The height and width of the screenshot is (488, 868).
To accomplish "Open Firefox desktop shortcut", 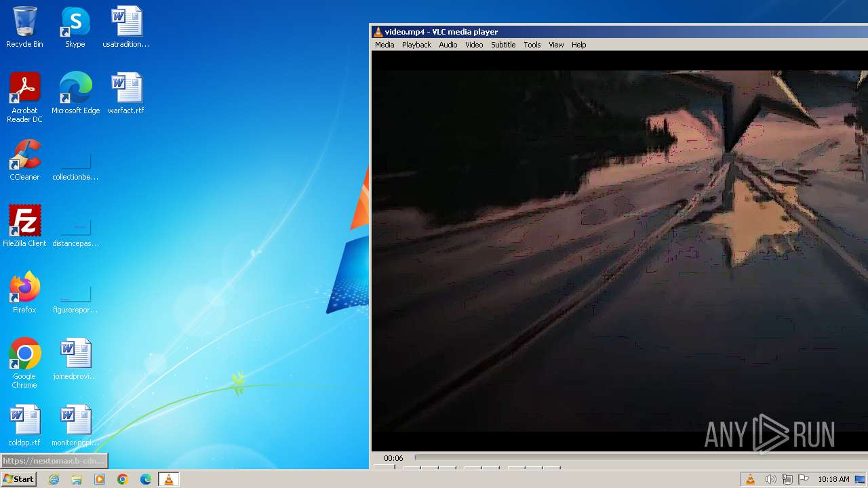I will click(x=24, y=293).
